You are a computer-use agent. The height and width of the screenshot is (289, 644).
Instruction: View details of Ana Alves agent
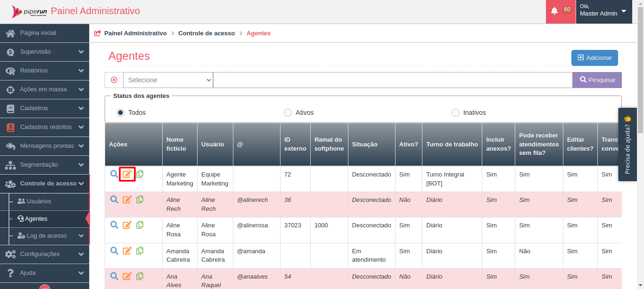[x=114, y=276]
